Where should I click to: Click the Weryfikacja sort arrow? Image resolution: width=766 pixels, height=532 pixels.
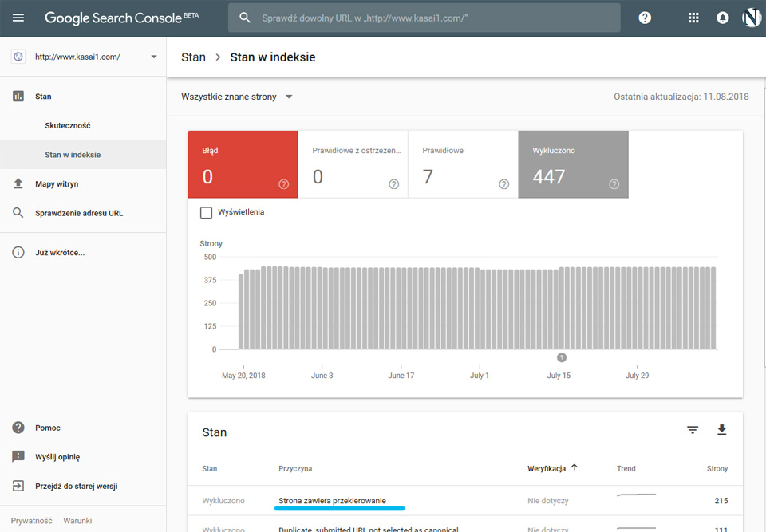pyautogui.click(x=574, y=467)
